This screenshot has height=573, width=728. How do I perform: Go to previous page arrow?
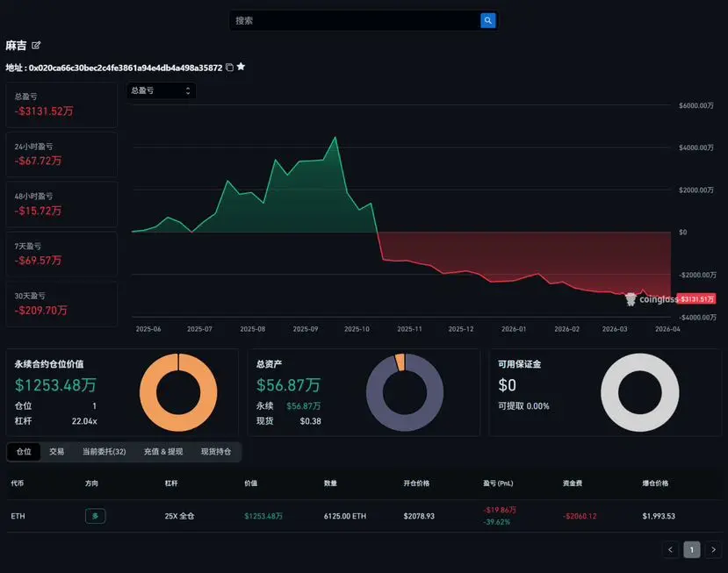pyautogui.click(x=670, y=550)
